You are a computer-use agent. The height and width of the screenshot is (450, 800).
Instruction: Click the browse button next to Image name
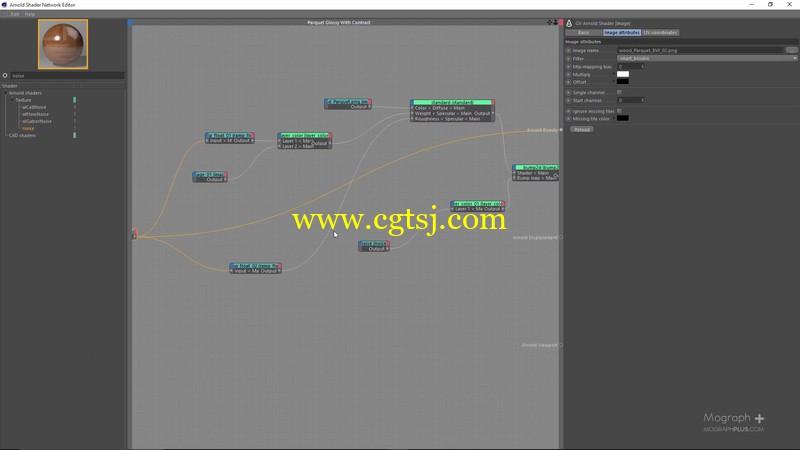coord(791,50)
